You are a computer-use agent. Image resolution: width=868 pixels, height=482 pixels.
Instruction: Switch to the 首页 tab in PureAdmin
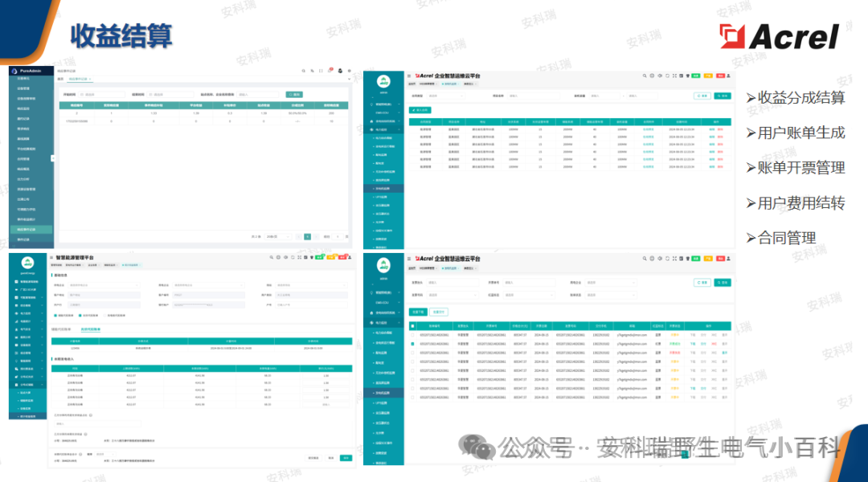(x=61, y=80)
